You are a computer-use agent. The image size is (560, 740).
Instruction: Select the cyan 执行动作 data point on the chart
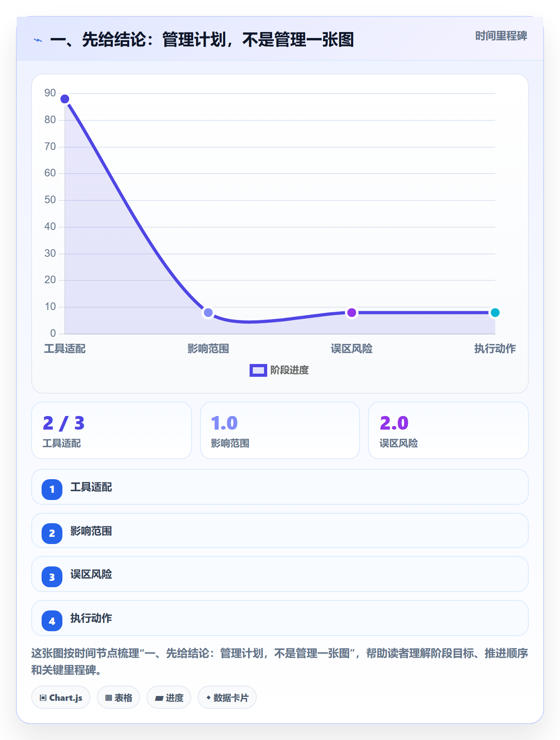coord(495,312)
